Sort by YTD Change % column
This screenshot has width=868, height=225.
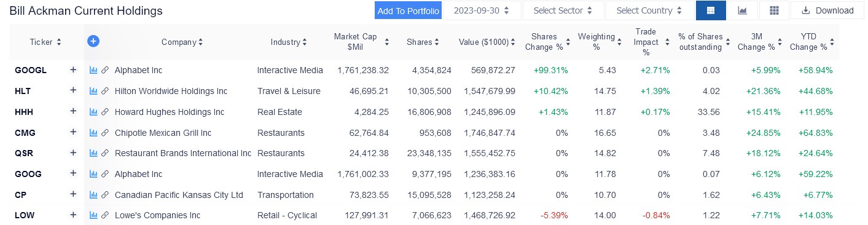point(812,42)
